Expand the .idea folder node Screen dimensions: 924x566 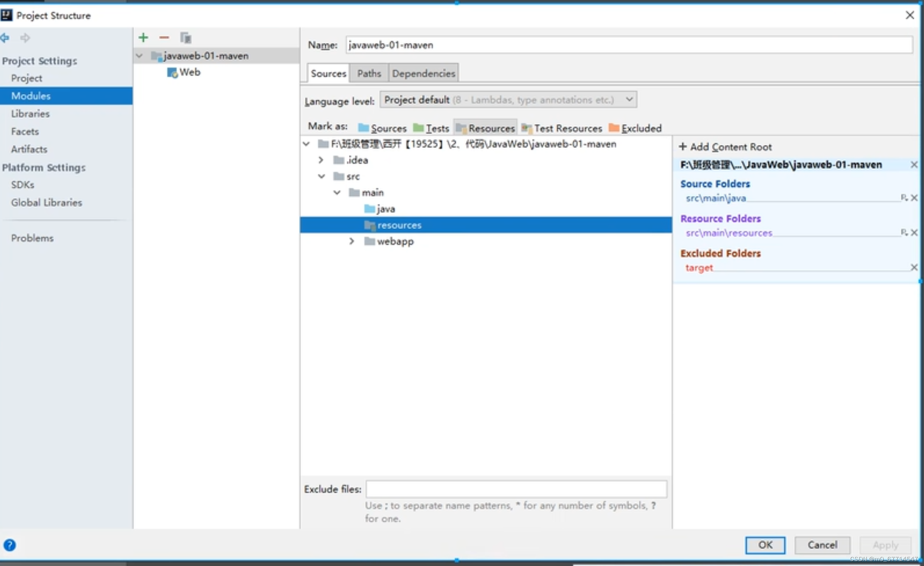coord(321,160)
